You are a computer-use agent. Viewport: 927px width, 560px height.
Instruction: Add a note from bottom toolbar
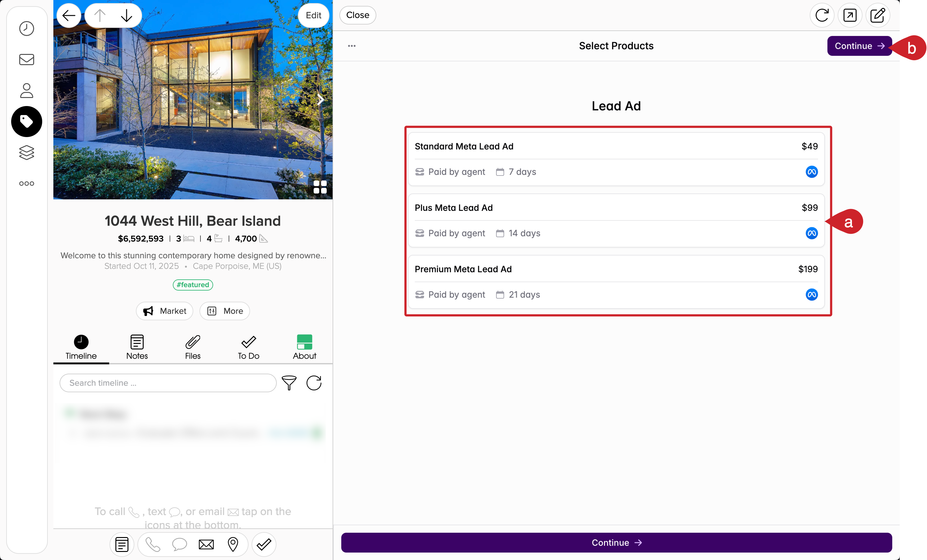(122, 544)
